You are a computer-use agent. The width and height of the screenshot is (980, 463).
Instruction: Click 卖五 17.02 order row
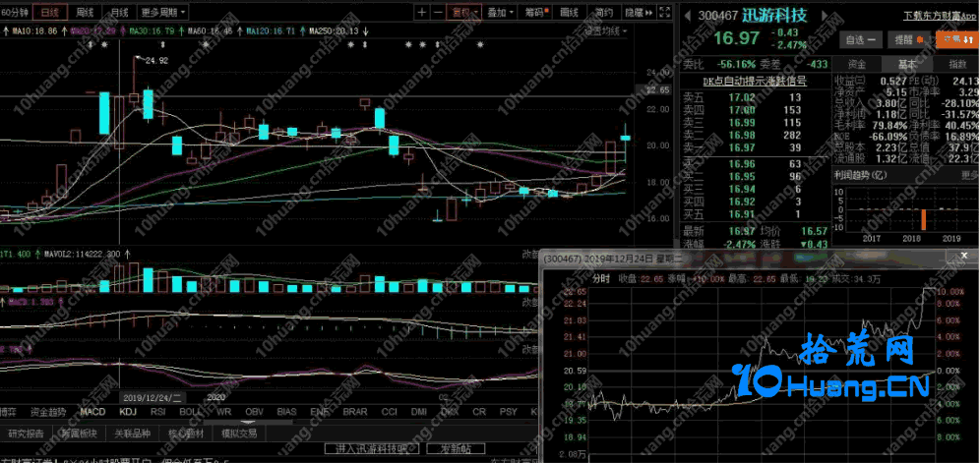pos(754,97)
